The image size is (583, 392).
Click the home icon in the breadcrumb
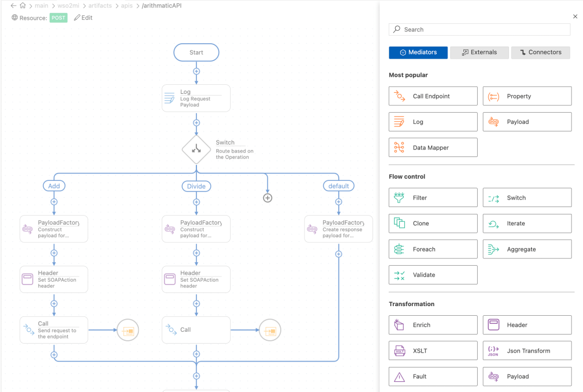tap(23, 6)
